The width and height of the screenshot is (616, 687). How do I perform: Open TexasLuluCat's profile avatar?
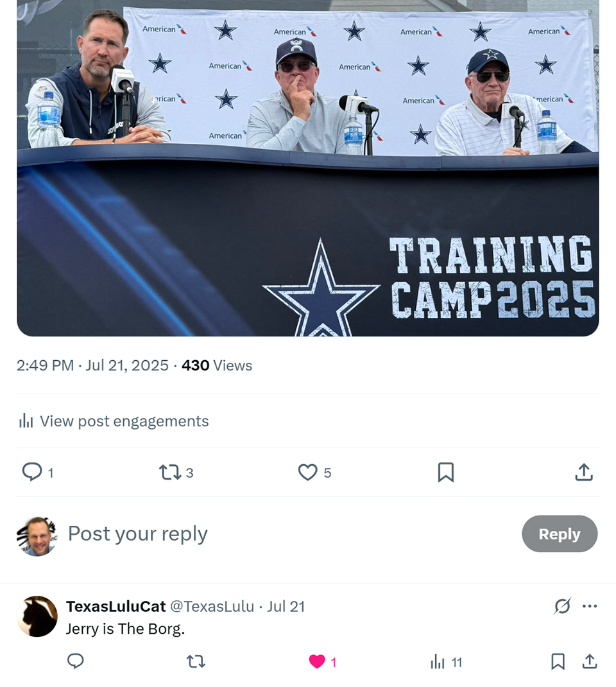[37, 616]
